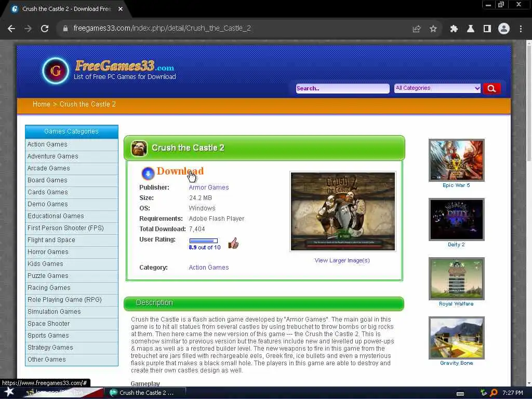Click Action Games link beside Category
The width and height of the screenshot is (532, 399).
[209, 268]
